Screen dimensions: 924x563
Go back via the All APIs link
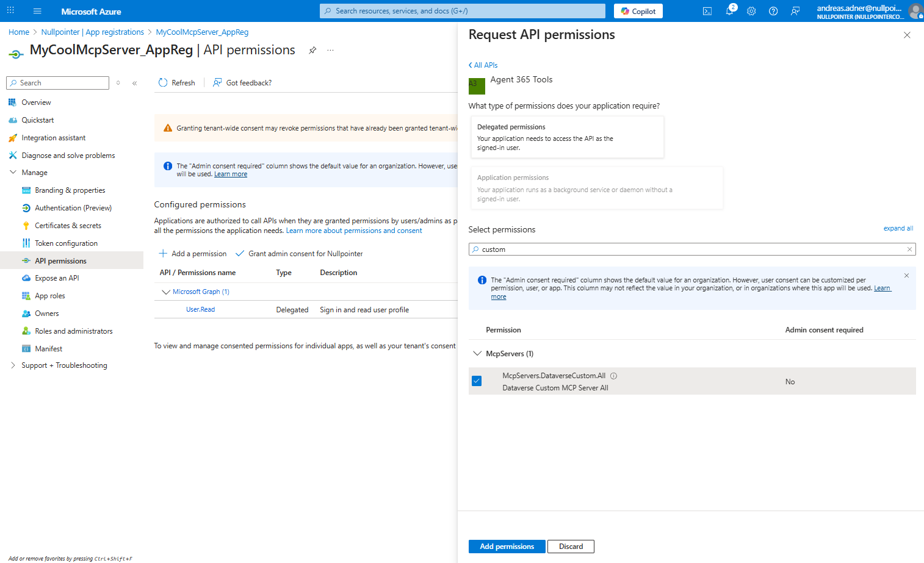click(x=483, y=65)
